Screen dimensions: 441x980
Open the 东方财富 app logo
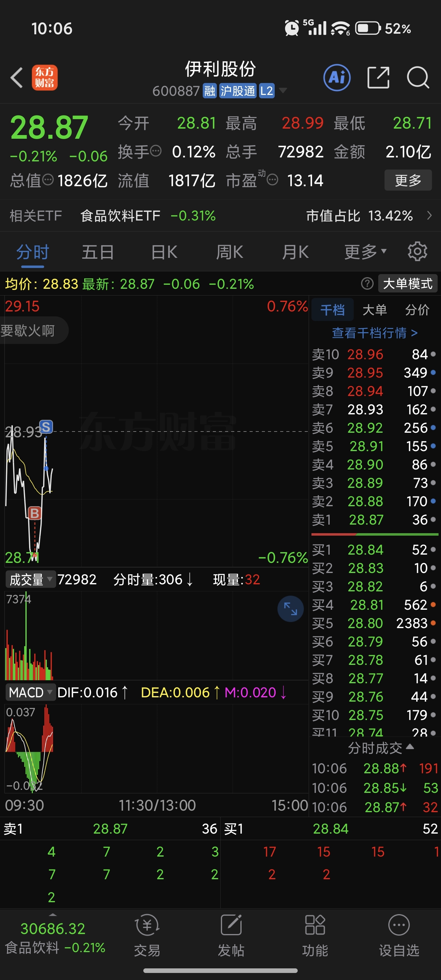point(44,77)
